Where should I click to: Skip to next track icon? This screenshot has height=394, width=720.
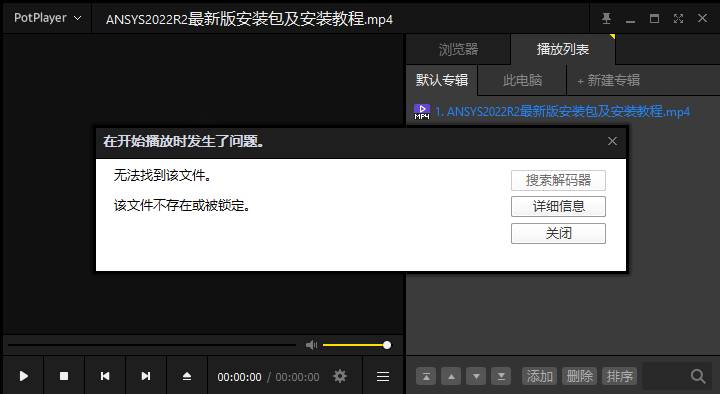(146, 376)
